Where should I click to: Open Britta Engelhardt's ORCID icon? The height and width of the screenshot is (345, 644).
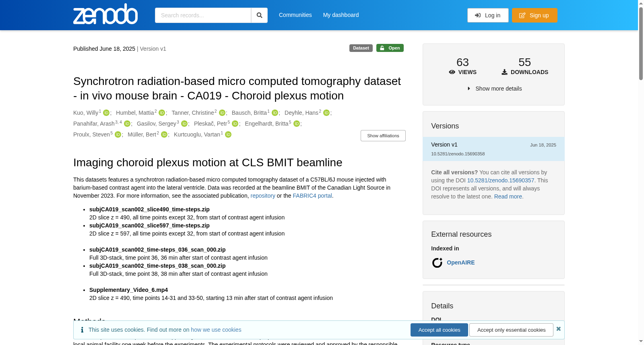click(297, 124)
